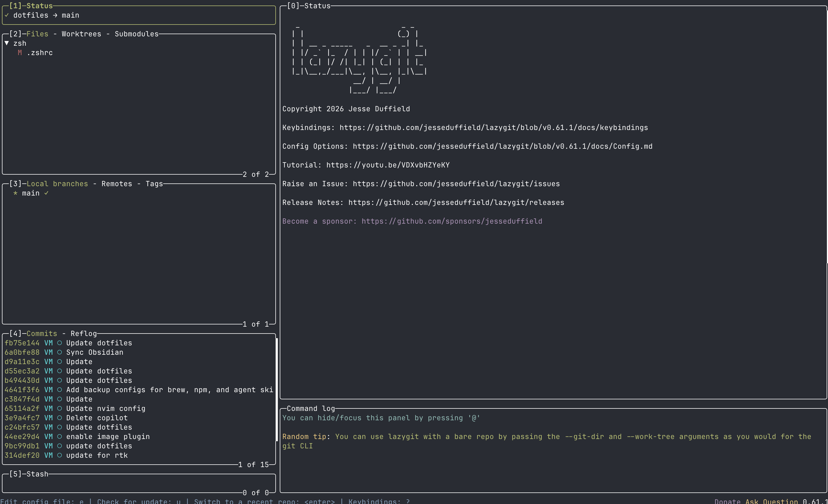
Task: Select the main branch row
Action: (139, 193)
